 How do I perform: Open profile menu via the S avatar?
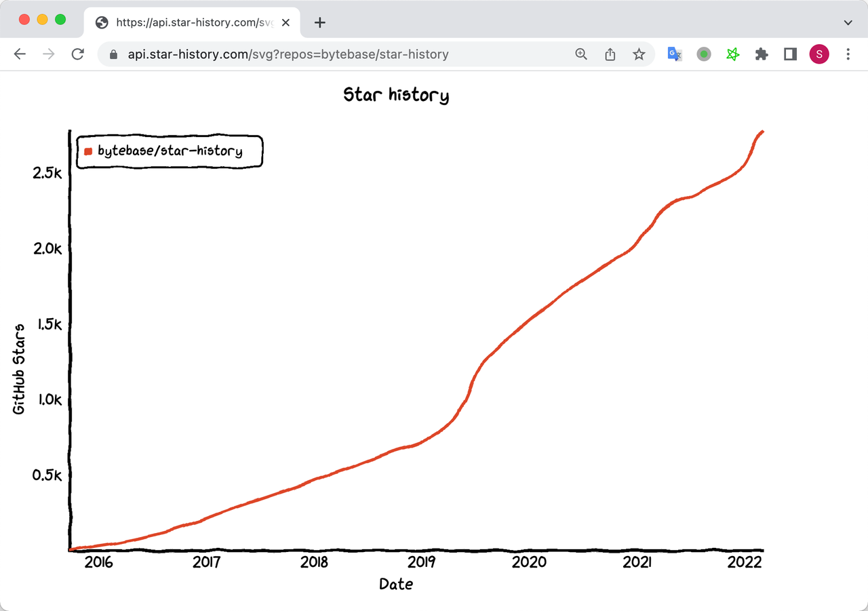coord(818,54)
